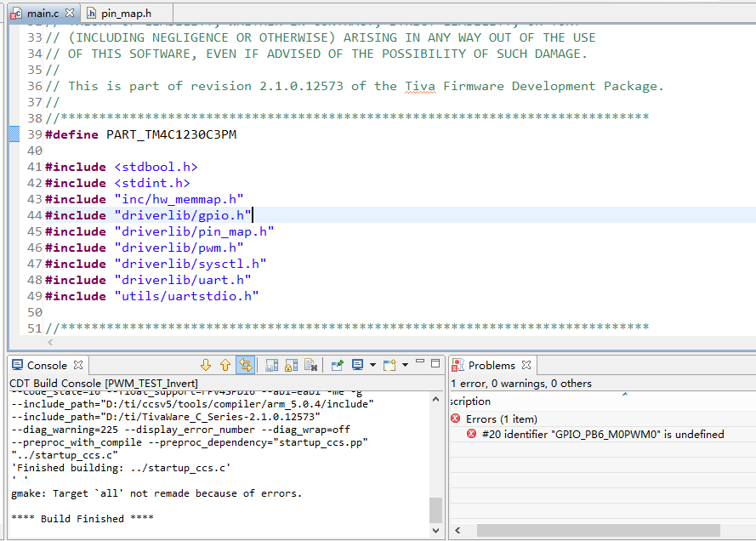Click the pin_map.h header file icon
The image size is (756, 541).
91,13
